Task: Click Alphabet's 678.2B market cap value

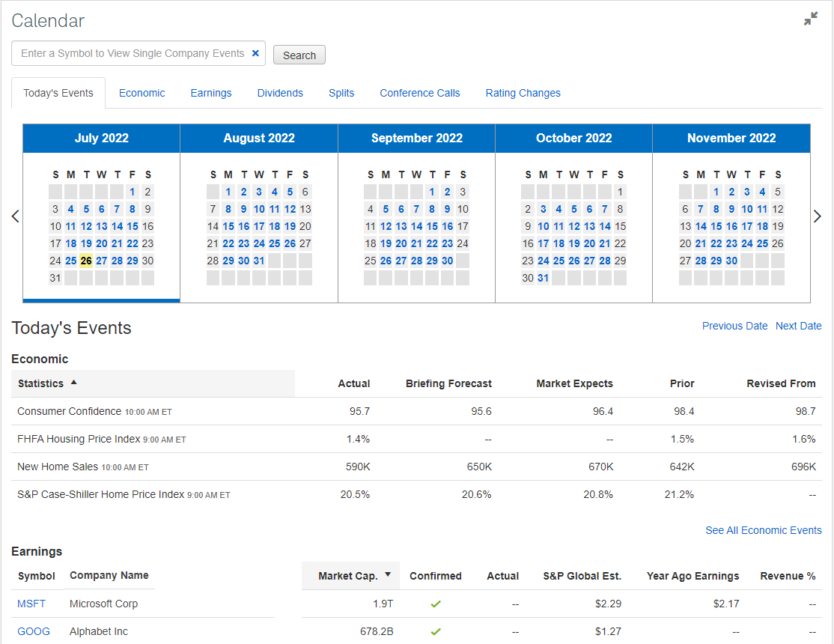Action: (377, 631)
